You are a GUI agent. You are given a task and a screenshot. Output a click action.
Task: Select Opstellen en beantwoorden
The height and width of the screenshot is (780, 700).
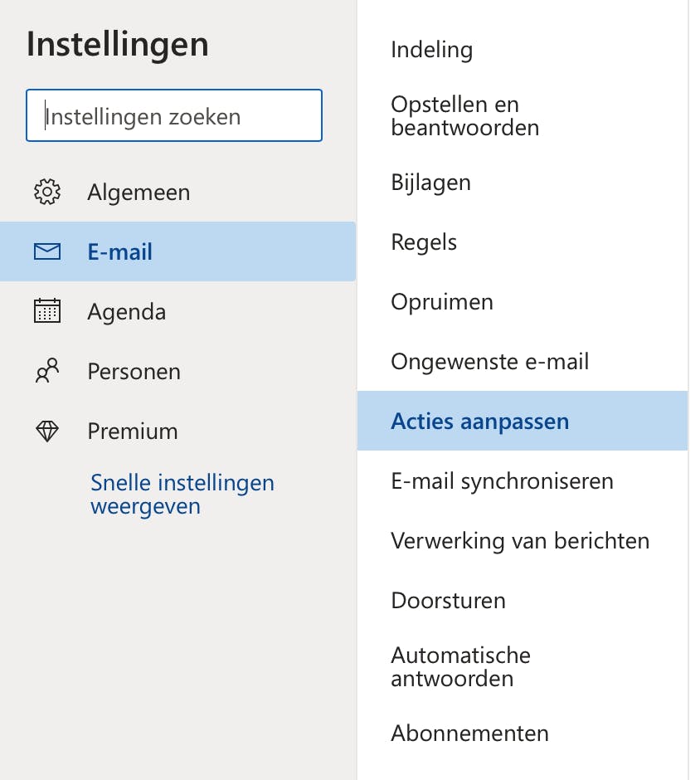(x=464, y=115)
